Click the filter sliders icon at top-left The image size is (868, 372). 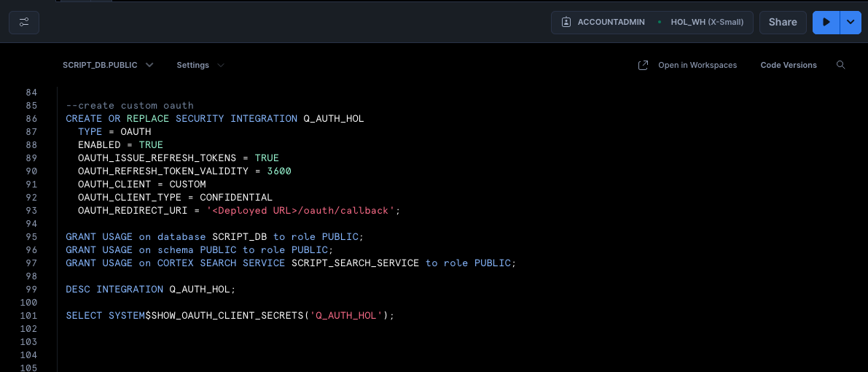tap(24, 23)
